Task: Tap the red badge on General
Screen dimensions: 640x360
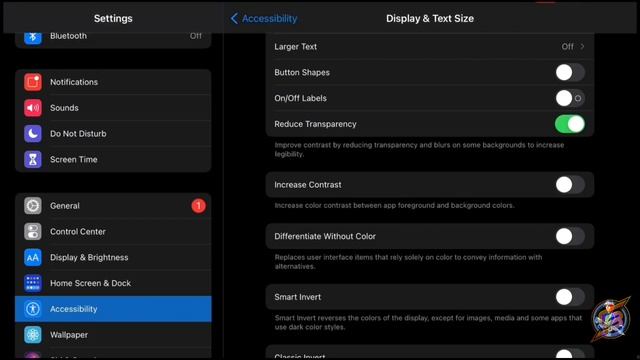Action: point(198,206)
